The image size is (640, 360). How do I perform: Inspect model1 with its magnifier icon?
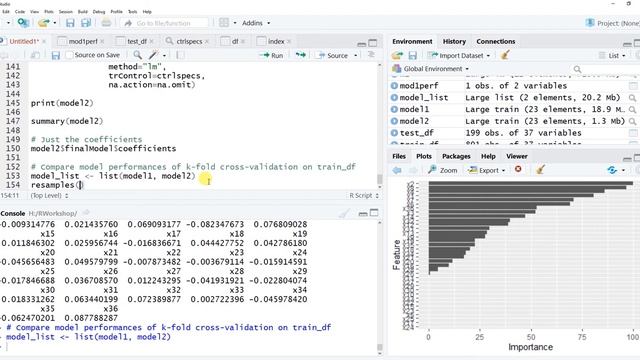click(632, 109)
